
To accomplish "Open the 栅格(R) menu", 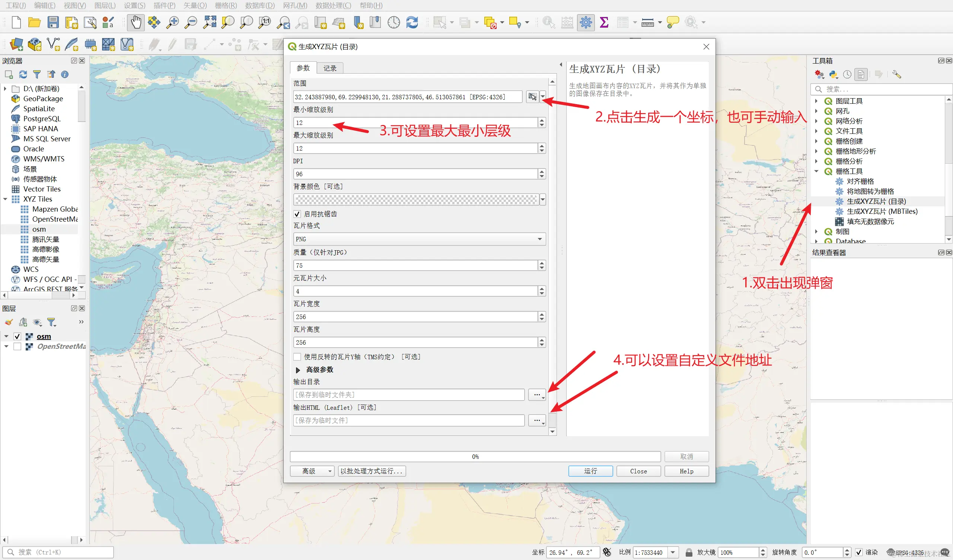I will point(225,5).
